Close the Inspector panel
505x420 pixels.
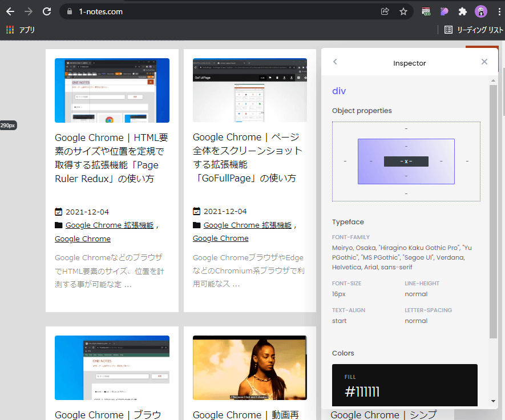click(x=484, y=62)
